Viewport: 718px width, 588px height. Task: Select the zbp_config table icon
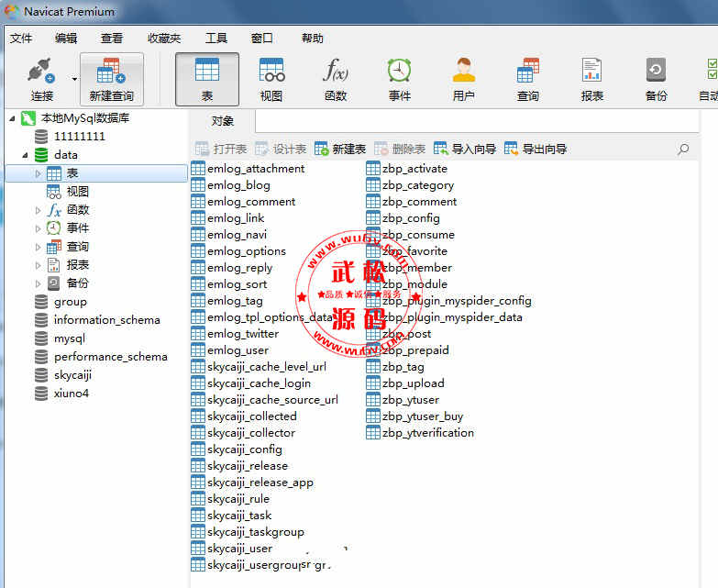point(373,218)
